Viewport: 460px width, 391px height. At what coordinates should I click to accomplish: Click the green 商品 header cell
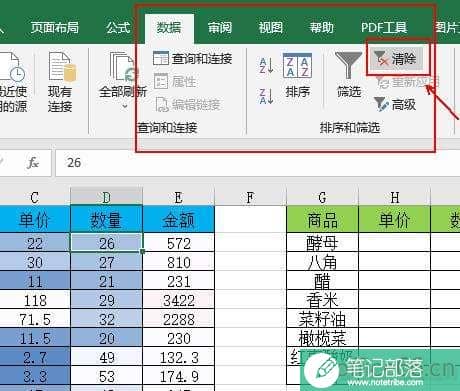(x=322, y=219)
